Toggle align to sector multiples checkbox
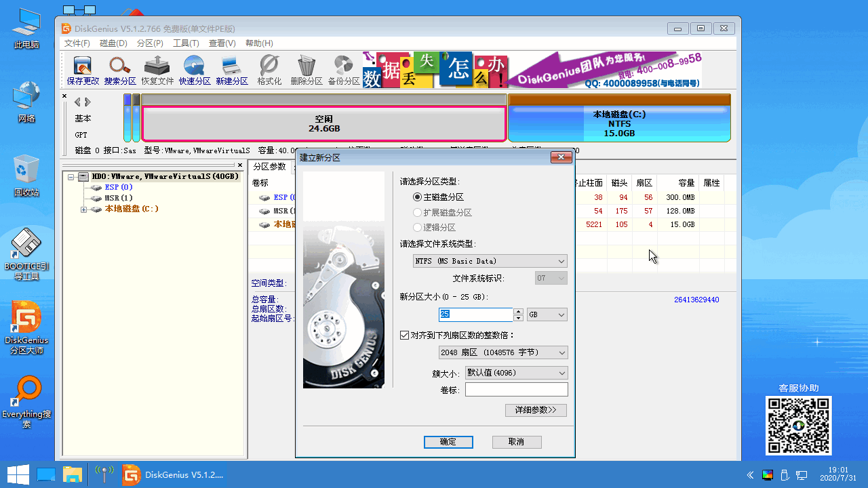The height and width of the screenshot is (488, 868). (x=405, y=335)
